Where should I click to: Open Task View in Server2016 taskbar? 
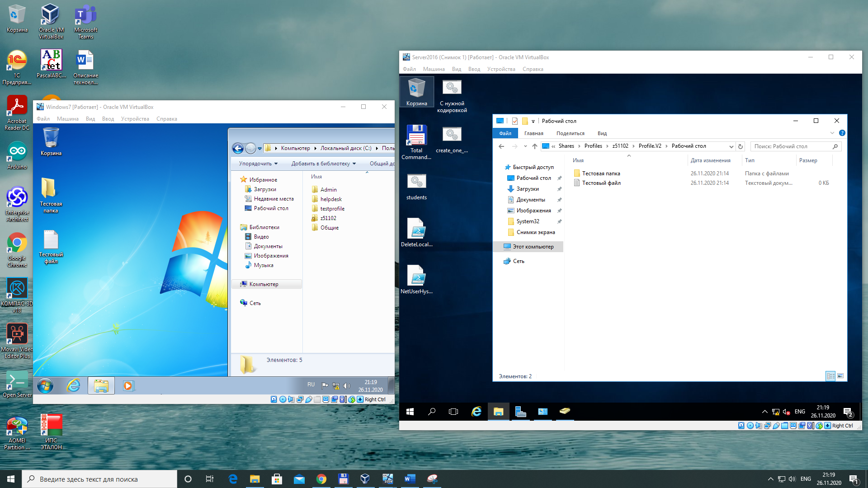click(453, 412)
